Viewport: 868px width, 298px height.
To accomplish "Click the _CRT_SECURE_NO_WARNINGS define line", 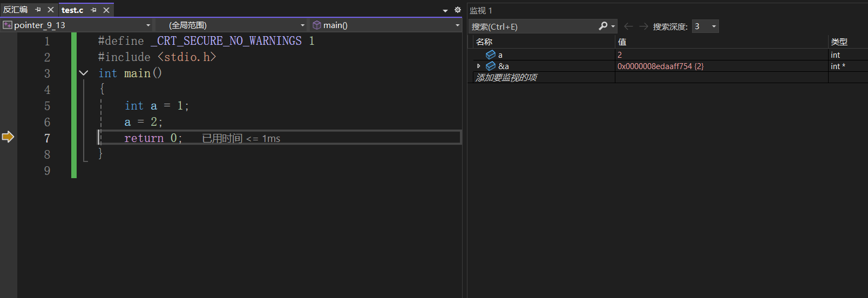I will tap(206, 40).
